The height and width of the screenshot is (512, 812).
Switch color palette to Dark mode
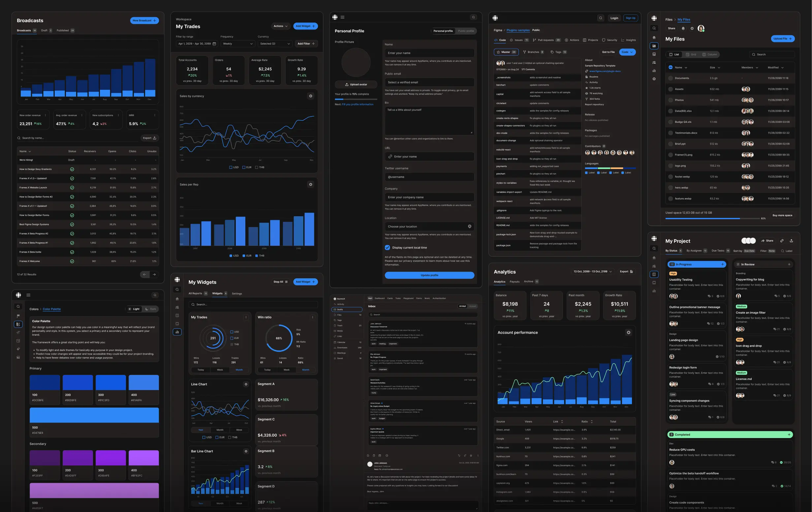150,309
